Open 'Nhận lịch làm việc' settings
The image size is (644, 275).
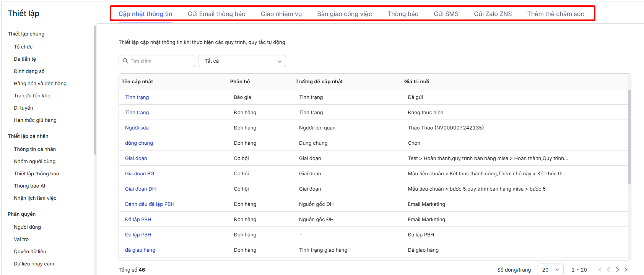35,198
